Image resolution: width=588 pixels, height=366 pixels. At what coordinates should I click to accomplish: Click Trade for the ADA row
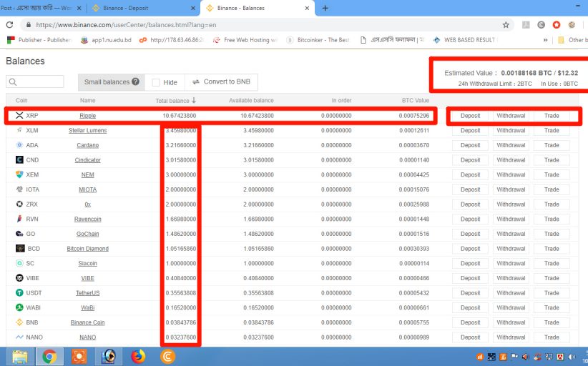[x=552, y=145]
